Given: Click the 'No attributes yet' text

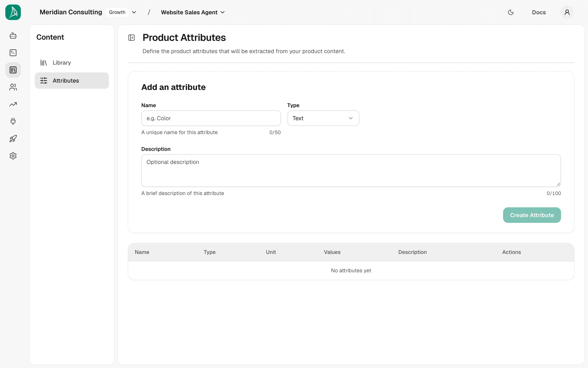Looking at the screenshot, I should (351, 270).
